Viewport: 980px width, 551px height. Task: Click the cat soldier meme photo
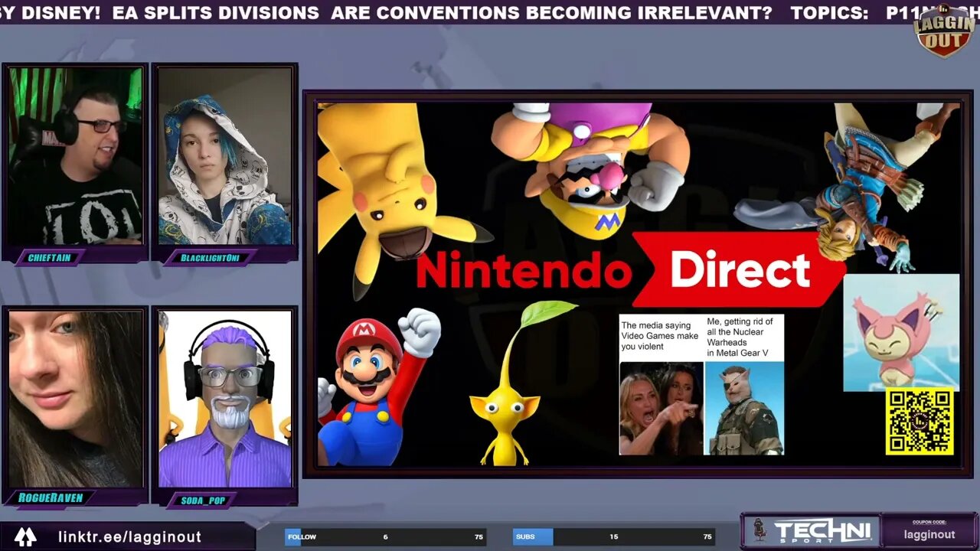(x=744, y=409)
